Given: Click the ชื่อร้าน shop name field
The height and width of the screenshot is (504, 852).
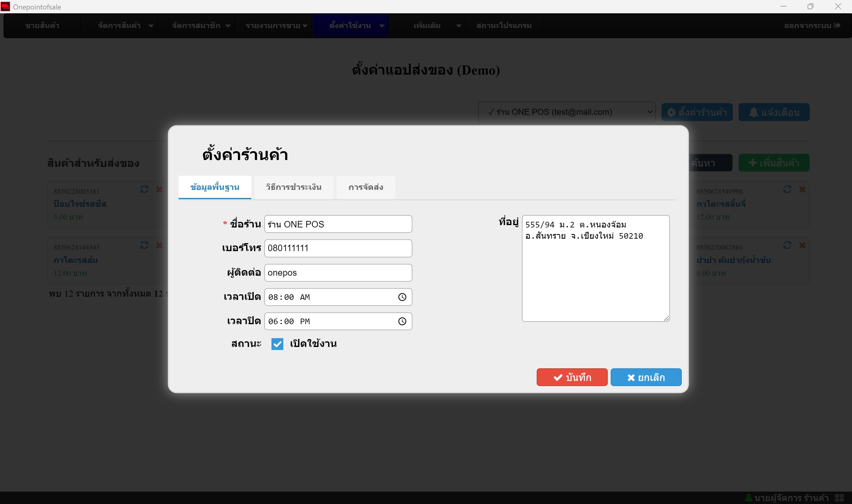Looking at the screenshot, I should (338, 224).
